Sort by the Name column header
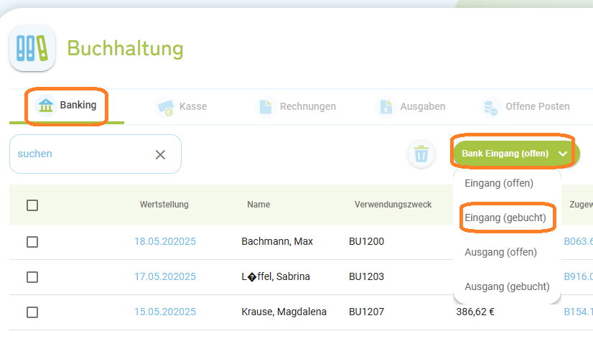Screen dimensions: 593x364 click(x=258, y=205)
